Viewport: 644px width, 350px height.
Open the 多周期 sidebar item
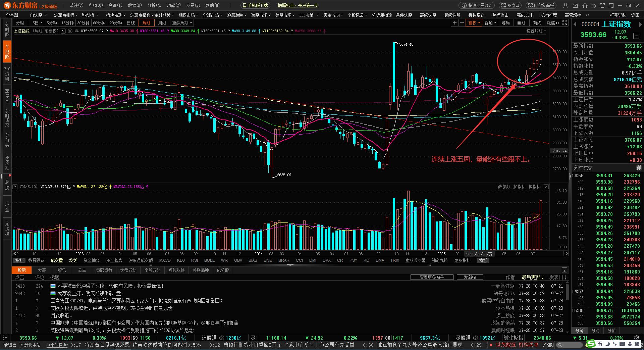pyautogui.click(x=7, y=162)
